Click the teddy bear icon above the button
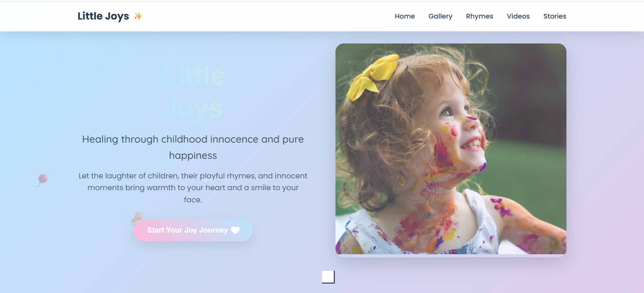 click(137, 218)
